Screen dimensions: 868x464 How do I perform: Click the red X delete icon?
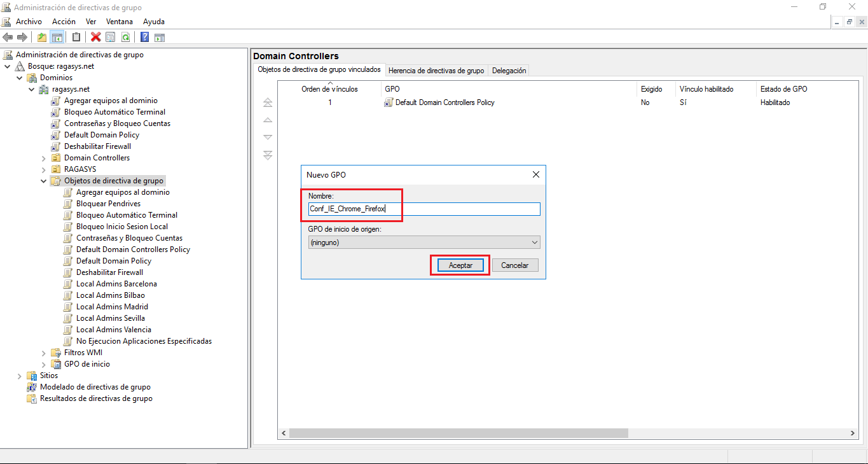[95, 36]
